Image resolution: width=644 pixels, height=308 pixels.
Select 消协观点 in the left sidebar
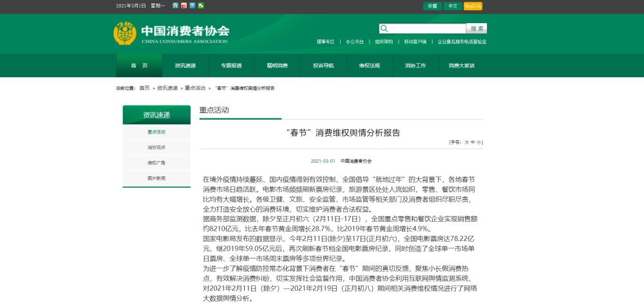(x=156, y=147)
